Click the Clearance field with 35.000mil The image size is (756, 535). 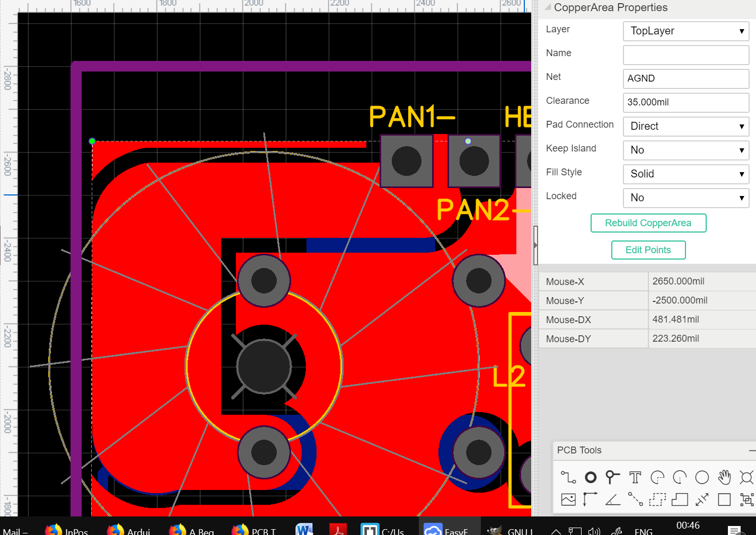(x=686, y=102)
